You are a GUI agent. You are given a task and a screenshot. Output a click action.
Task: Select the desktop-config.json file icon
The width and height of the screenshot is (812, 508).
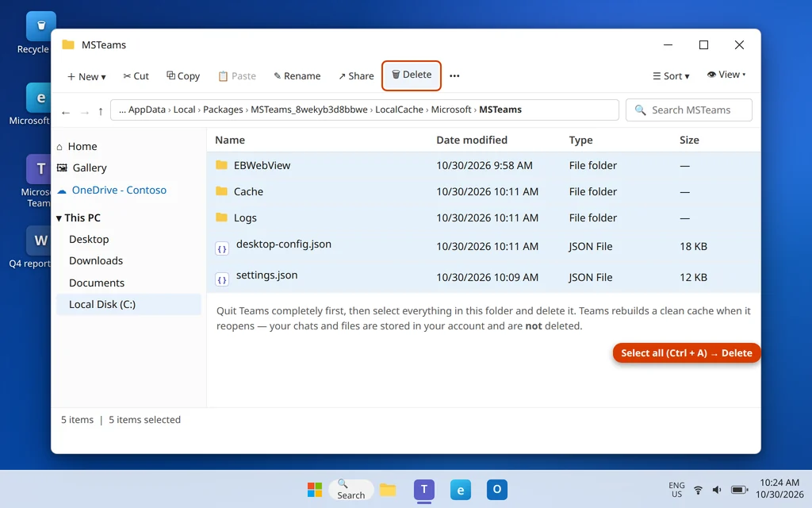(x=222, y=248)
